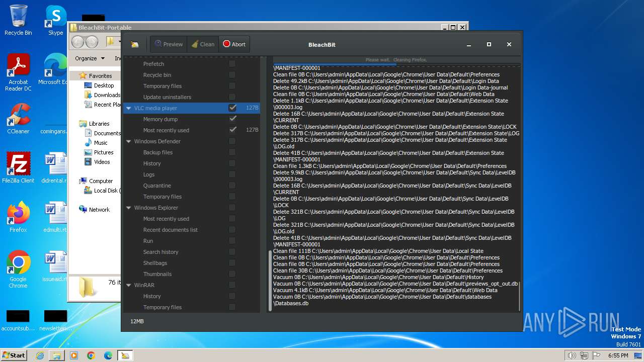The height and width of the screenshot is (362, 644).
Task: Toggle the Prefetch checkbox
Action: point(232,64)
